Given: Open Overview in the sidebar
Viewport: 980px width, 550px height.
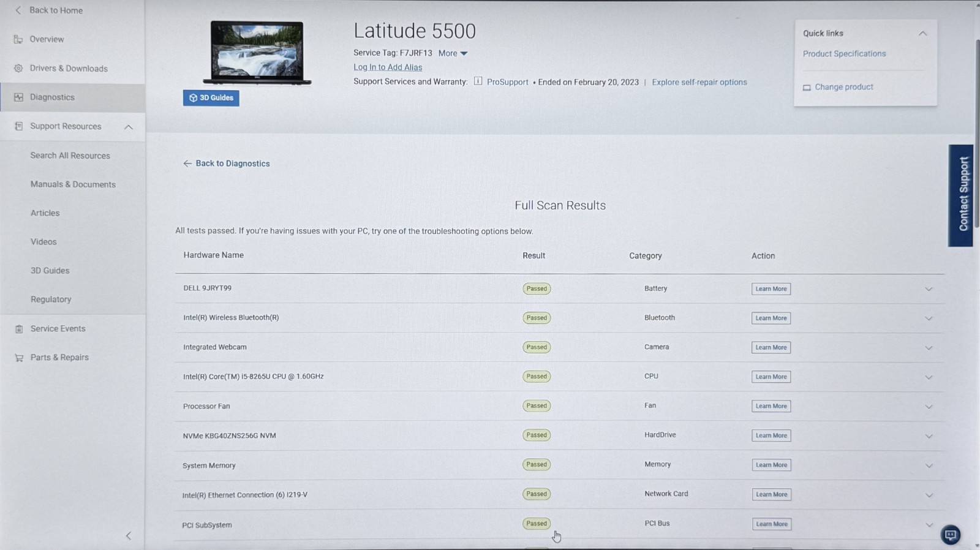Looking at the screenshot, I should coord(47,39).
